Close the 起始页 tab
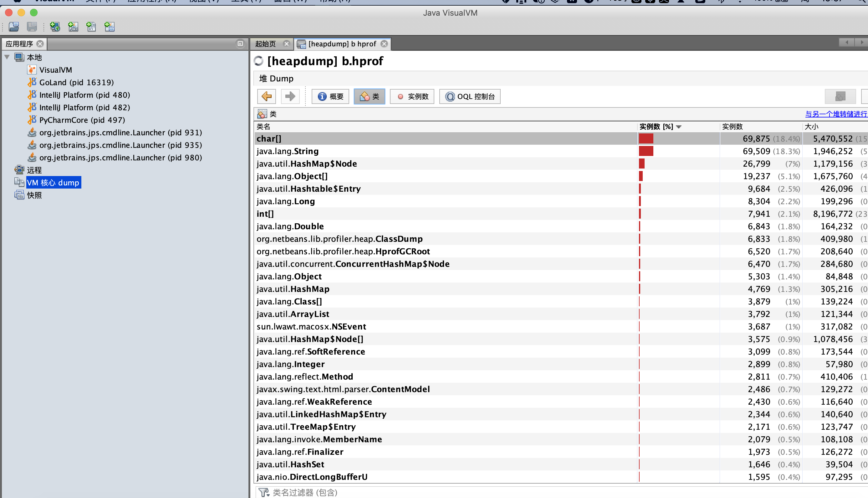 [287, 44]
